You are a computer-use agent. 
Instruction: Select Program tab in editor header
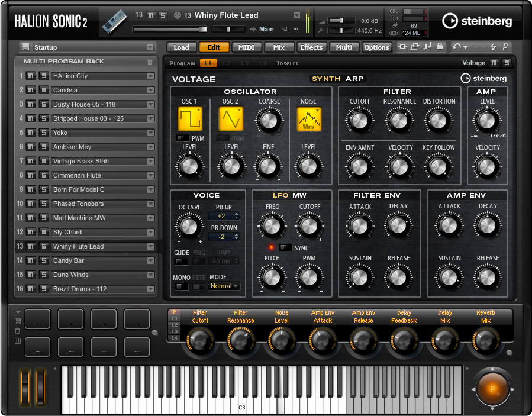(182, 63)
